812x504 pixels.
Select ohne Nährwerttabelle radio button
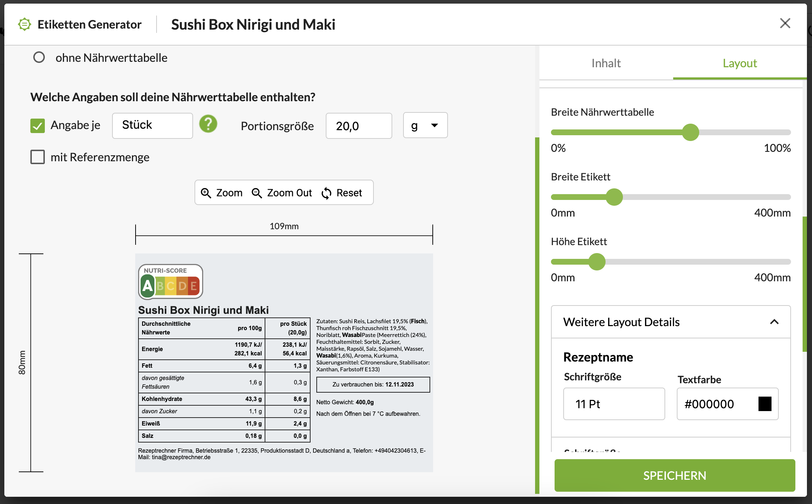pos(39,57)
